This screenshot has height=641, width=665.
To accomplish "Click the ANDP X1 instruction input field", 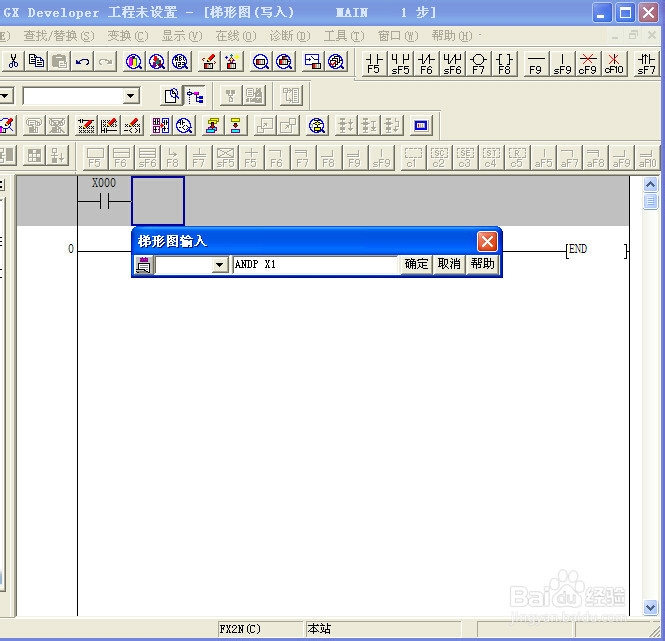I will click(315, 265).
